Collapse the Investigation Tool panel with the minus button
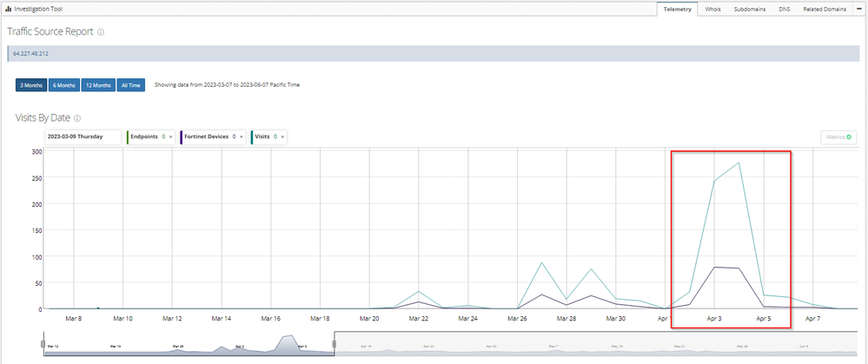This screenshot has height=364, width=868. pos(858,8)
